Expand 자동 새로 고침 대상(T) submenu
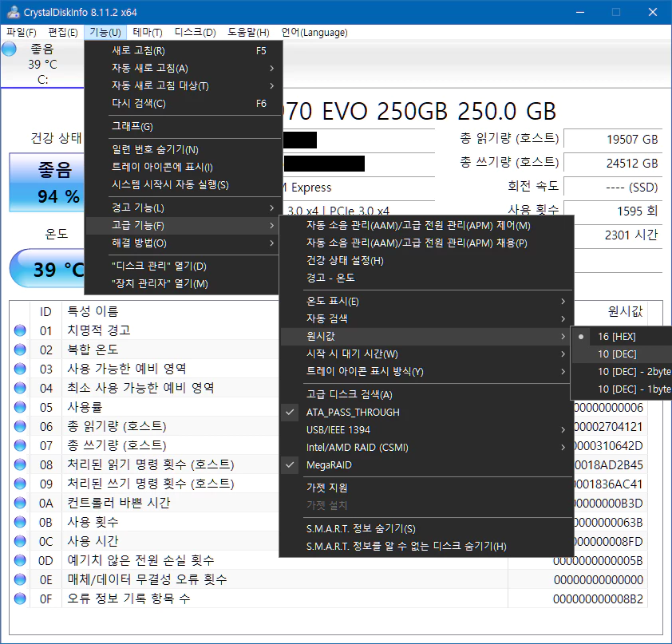 pos(183,85)
